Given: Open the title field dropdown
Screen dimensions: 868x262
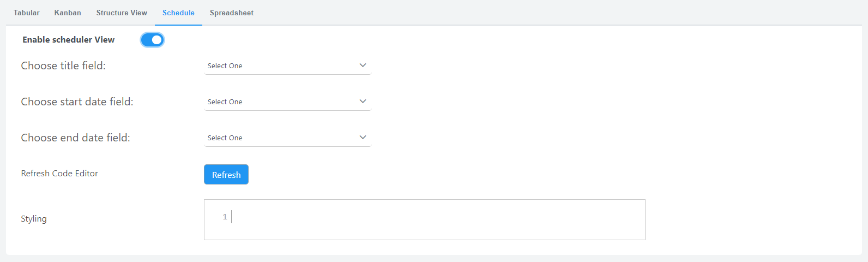Looking at the screenshot, I should coord(287,65).
